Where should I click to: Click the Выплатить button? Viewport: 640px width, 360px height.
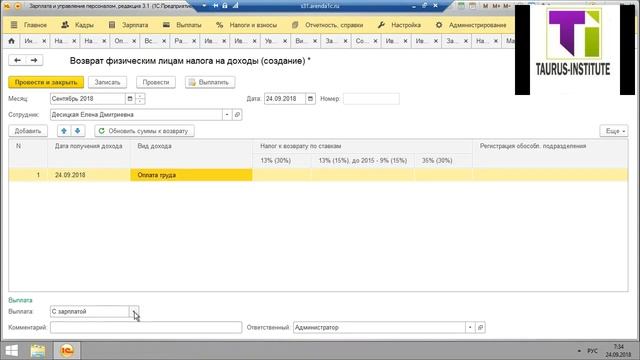tap(210, 82)
